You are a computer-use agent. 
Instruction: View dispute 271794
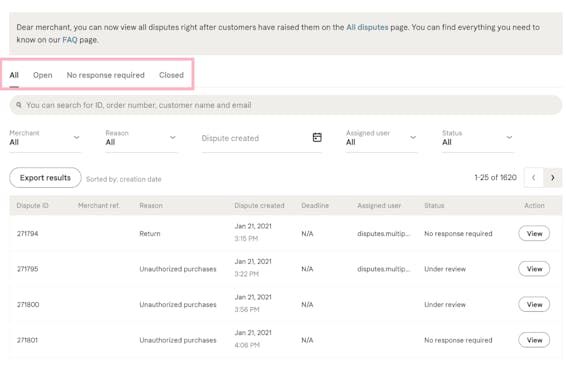click(x=534, y=233)
